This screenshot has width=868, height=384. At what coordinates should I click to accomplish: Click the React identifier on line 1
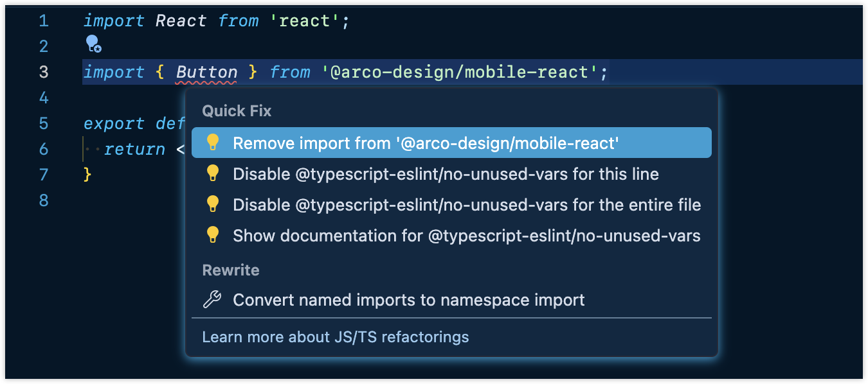tap(181, 21)
